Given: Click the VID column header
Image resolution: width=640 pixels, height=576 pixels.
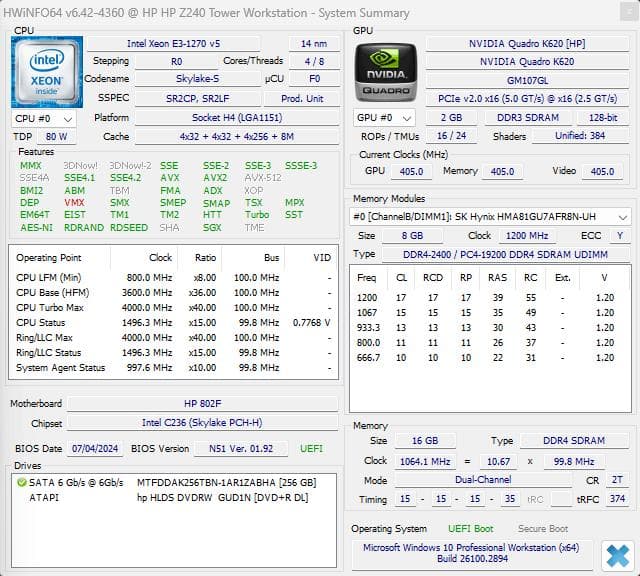Looking at the screenshot, I should pos(311,258).
